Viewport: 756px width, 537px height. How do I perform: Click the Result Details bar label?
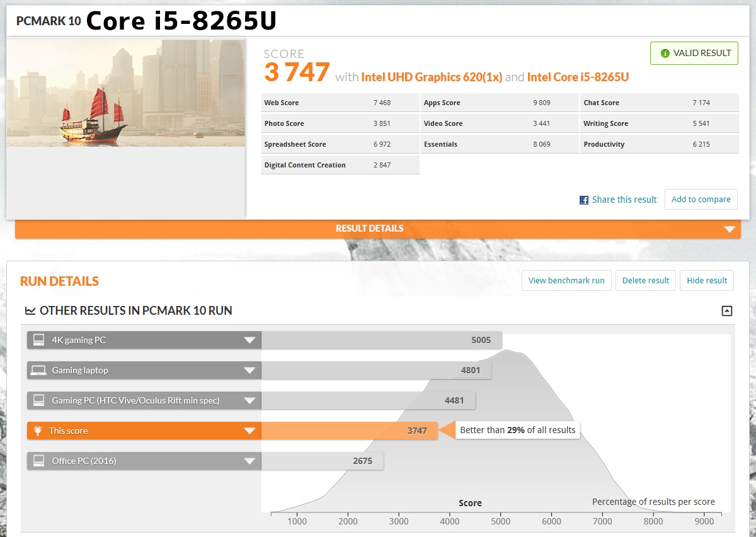[x=369, y=229]
